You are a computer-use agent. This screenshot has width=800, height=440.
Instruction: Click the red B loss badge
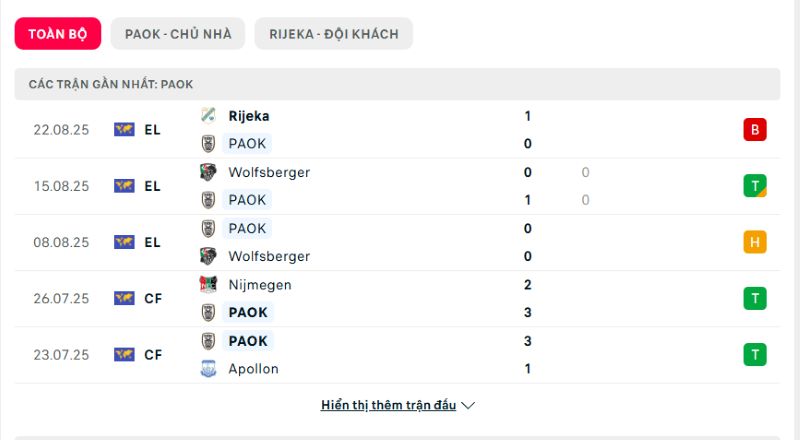pyautogui.click(x=755, y=130)
